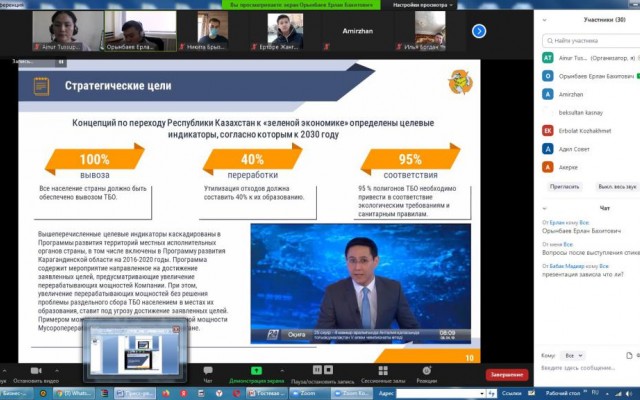The image size is (640, 400).
Task: Click the AT avatar icon
Action: [548, 58]
